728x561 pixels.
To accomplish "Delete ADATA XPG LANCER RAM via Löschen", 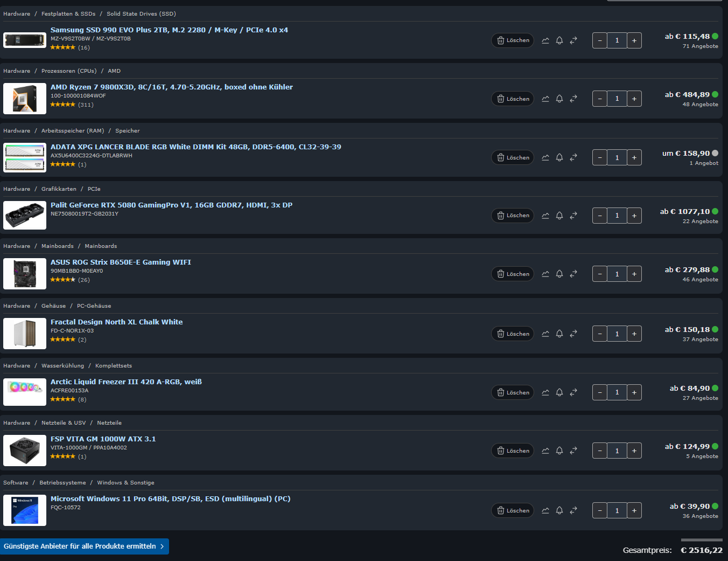I will click(x=513, y=157).
